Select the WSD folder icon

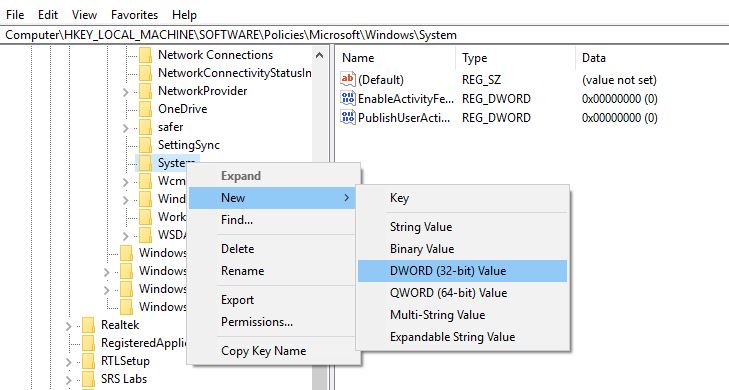[x=146, y=235]
